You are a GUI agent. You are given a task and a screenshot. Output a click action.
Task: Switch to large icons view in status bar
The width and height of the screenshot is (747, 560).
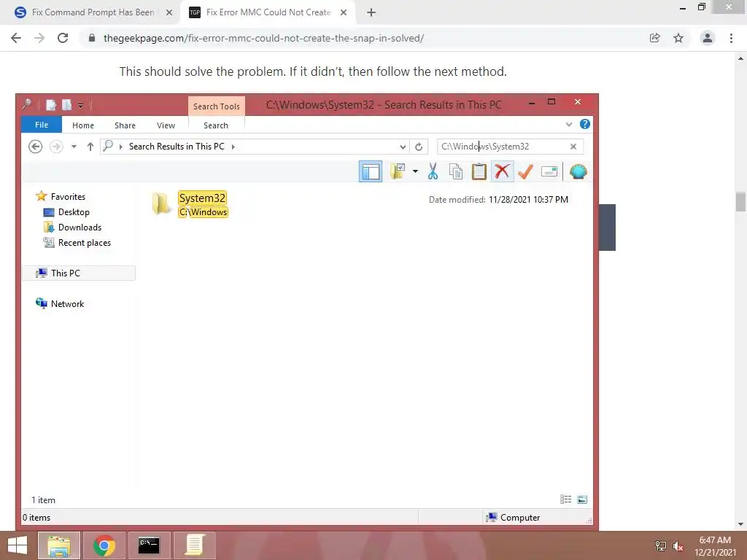pyautogui.click(x=581, y=499)
